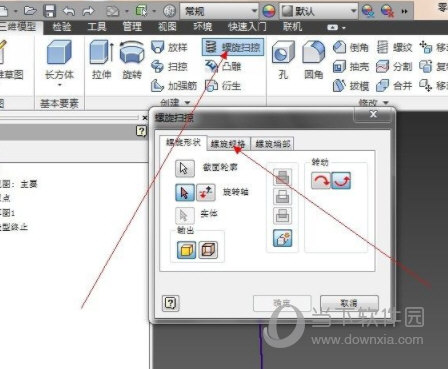Screen dimensions: 448x369
Task: Open the 工具 ribbon tab
Action: 97,27
